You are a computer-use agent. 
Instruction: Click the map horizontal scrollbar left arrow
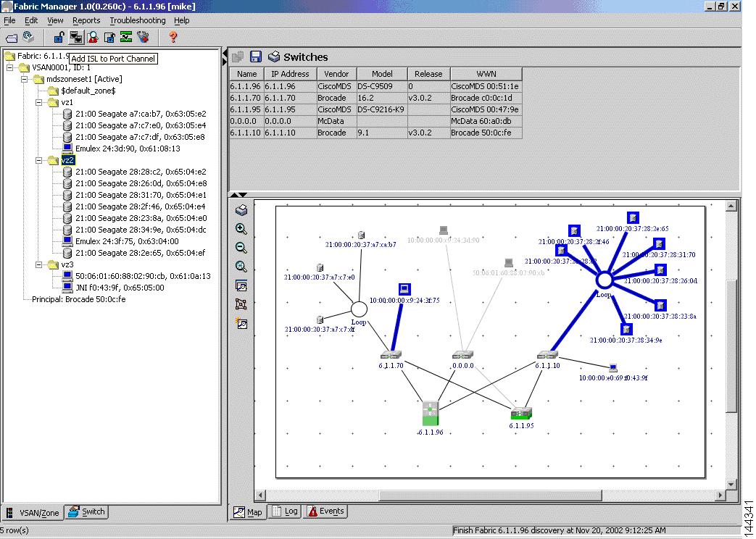tap(260, 495)
